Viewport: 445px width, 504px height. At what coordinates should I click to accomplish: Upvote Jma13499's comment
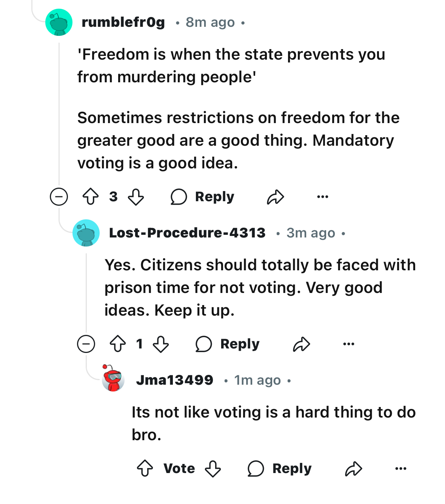point(145,469)
